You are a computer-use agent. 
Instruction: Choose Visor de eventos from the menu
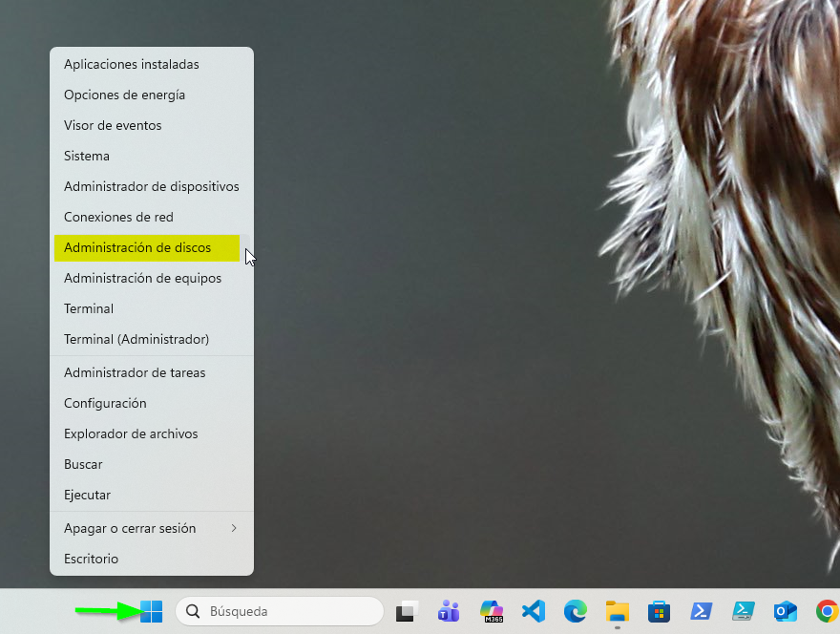(x=113, y=125)
